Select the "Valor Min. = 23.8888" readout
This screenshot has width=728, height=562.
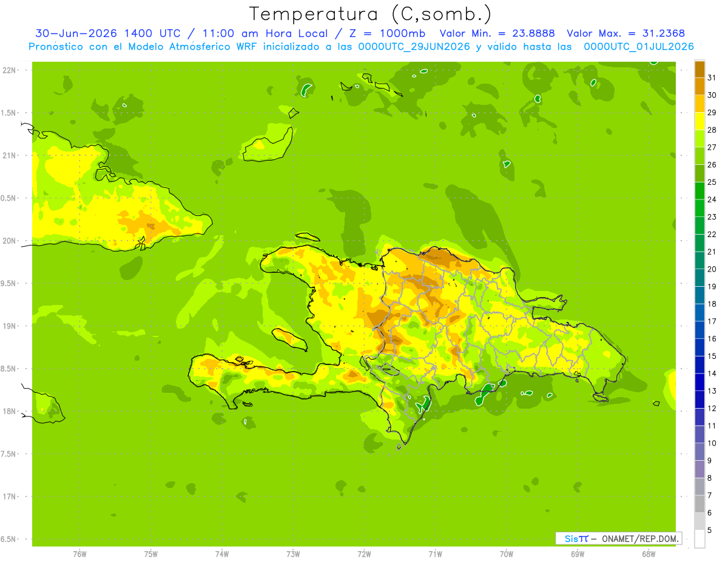(x=497, y=33)
